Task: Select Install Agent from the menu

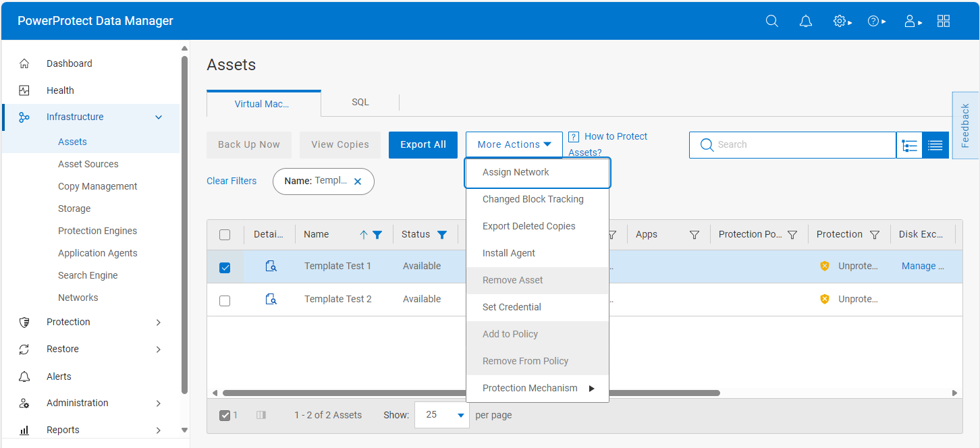Action: (x=508, y=253)
